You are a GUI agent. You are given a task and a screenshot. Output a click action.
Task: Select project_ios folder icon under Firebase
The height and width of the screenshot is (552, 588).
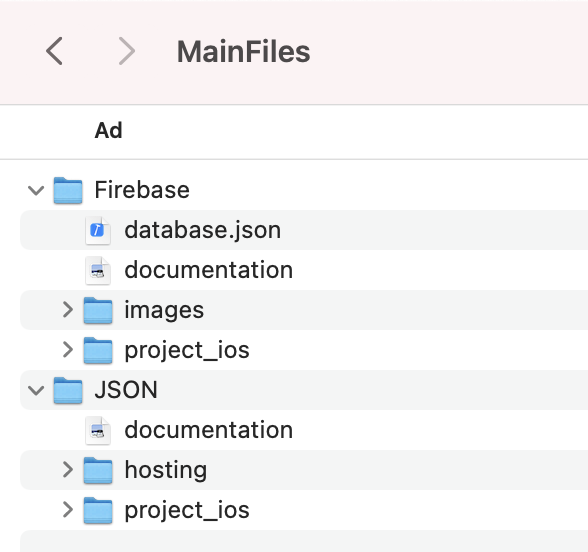98,350
